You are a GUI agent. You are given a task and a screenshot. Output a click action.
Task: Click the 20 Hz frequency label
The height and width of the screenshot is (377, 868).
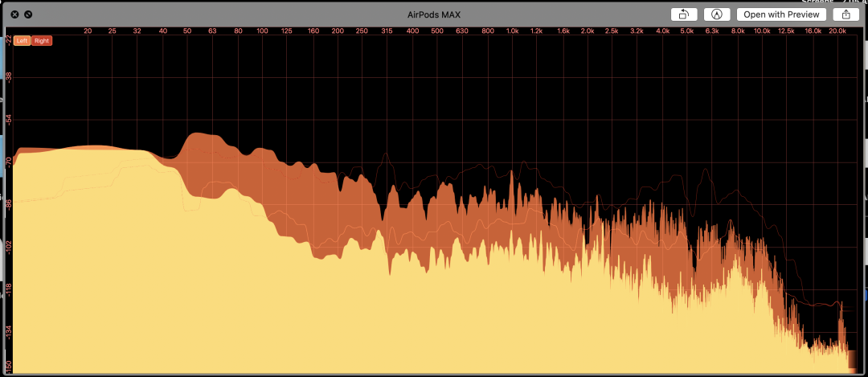88,31
